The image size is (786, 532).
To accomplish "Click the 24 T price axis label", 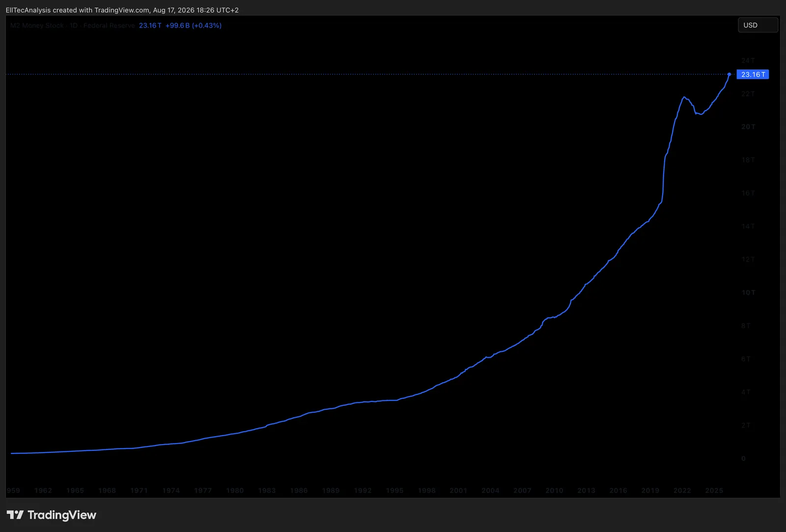I will [748, 60].
